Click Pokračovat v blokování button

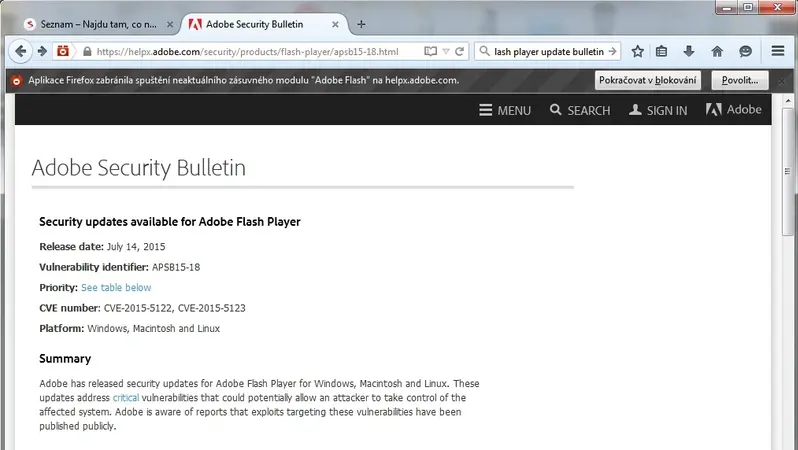(x=647, y=80)
